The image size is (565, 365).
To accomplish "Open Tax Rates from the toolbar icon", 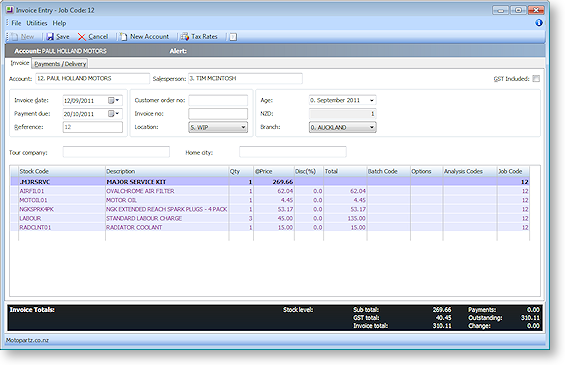I will click(185, 37).
